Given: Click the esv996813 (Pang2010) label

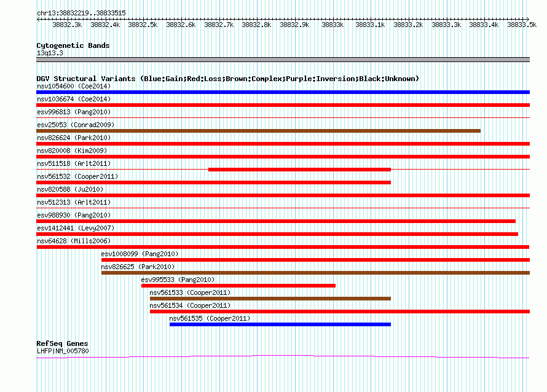Looking at the screenshot, I should [x=74, y=112].
